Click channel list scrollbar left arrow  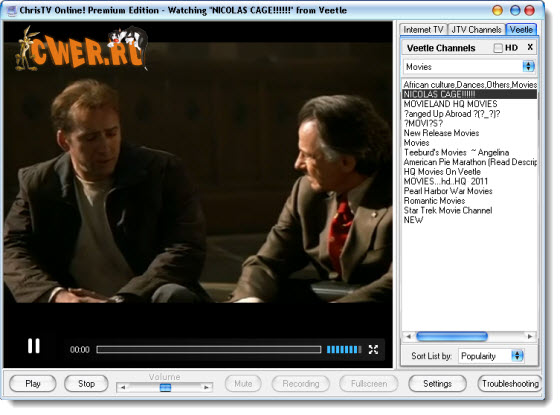coord(408,336)
